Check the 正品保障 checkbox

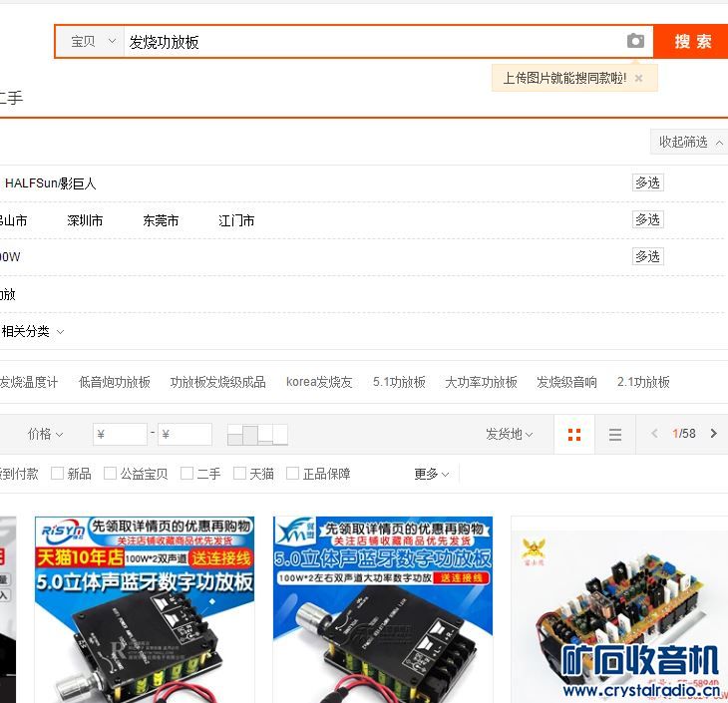pos(292,474)
